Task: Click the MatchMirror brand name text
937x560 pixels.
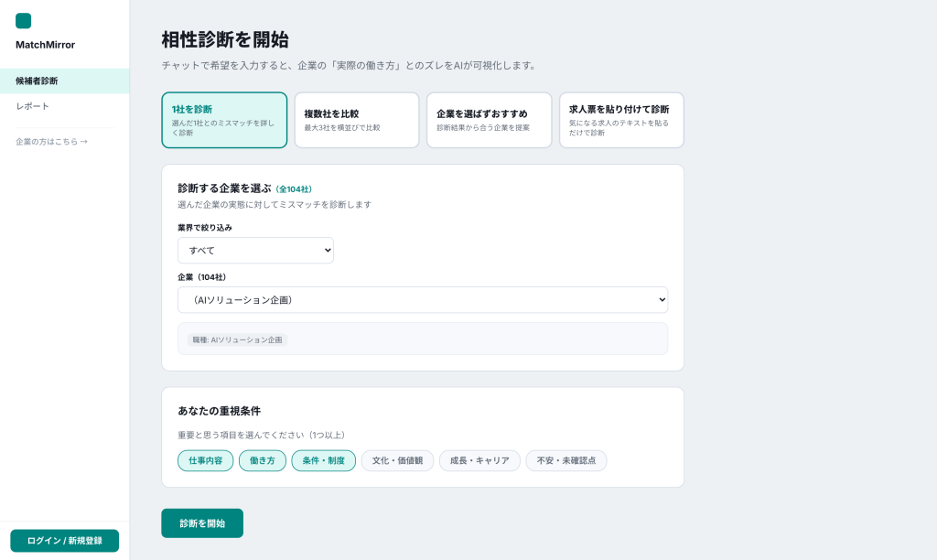Action: coord(46,45)
